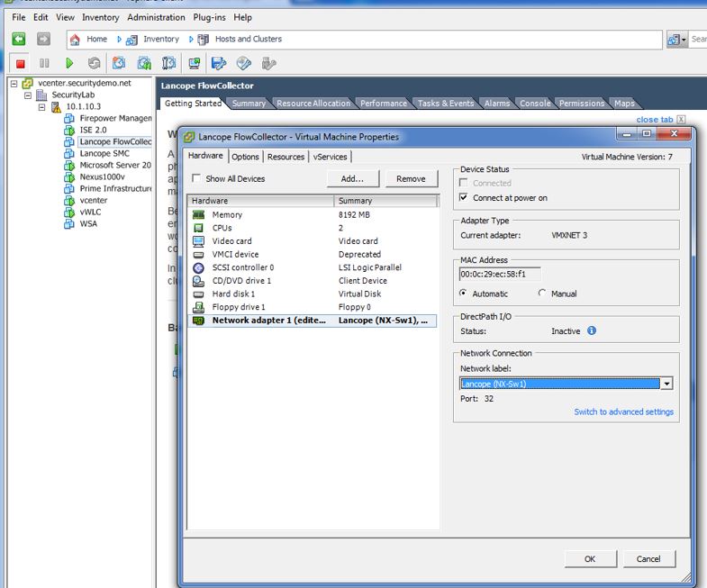Click the Take Snapshot toolbar icon
The height and width of the screenshot is (588, 707).
pyautogui.click(x=119, y=63)
